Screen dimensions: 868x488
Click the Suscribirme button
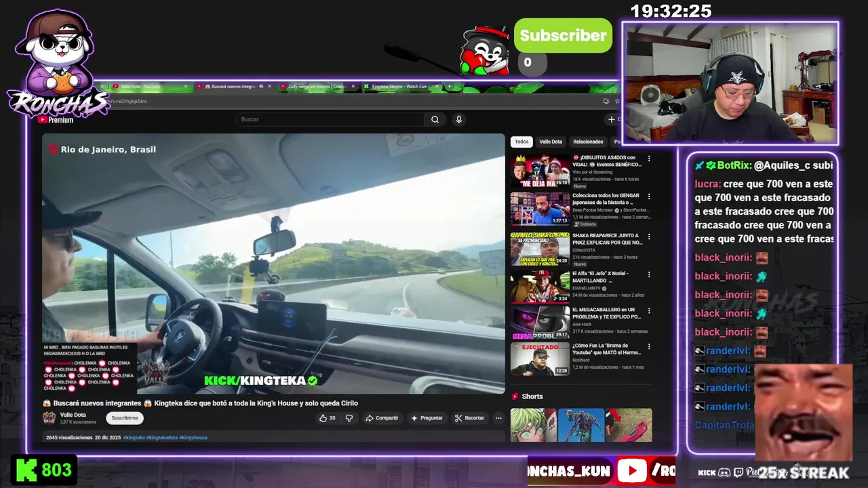[125, 418]
